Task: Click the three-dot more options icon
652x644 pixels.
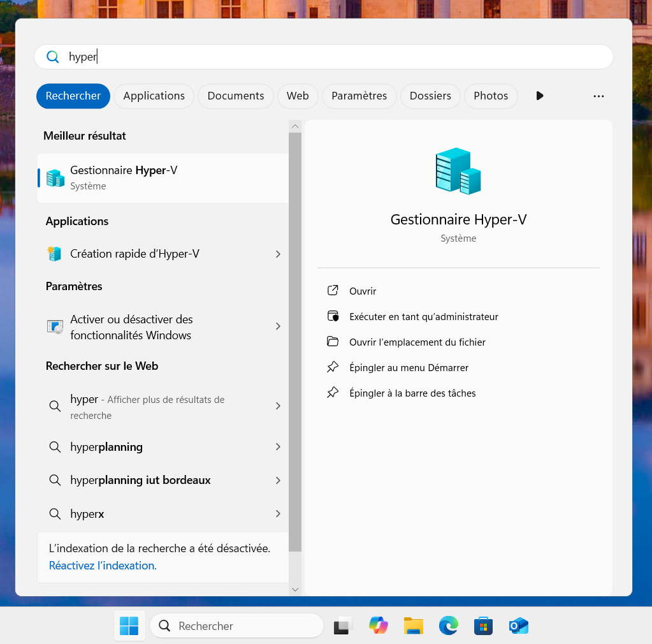Action: tap(598, 96)
